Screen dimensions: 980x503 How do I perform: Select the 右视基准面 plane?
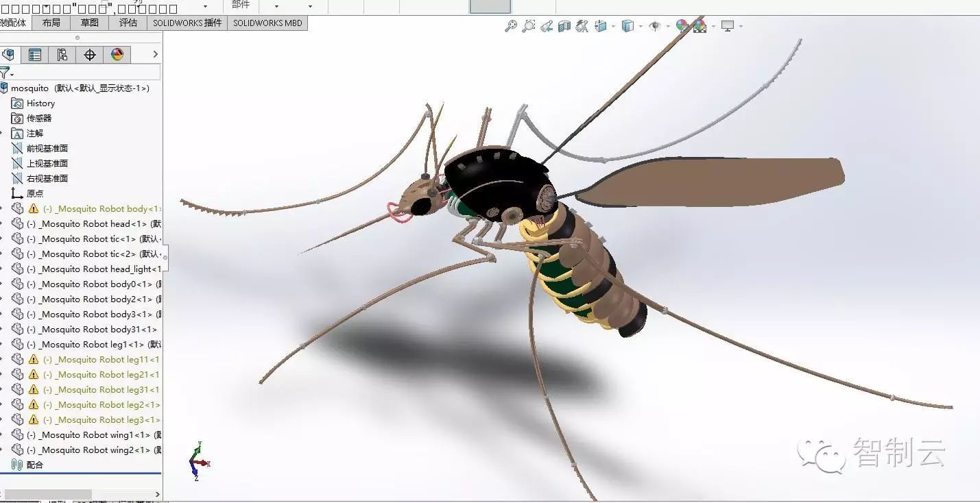click(40, 179)
